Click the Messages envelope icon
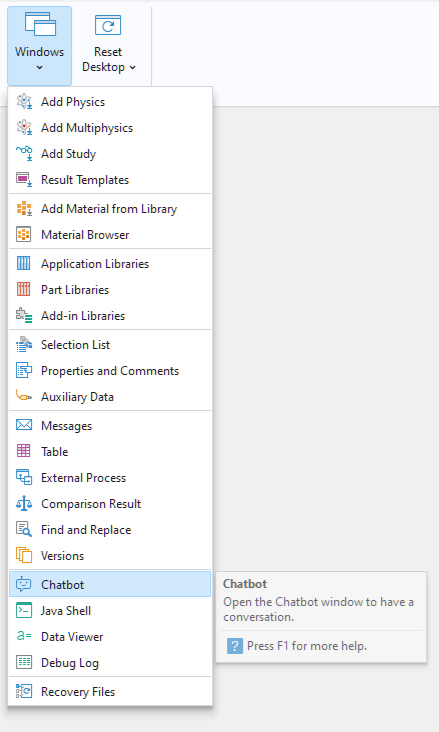Viewport: 439px width, 732px height. pyautogui.click(x=24, y=425)
